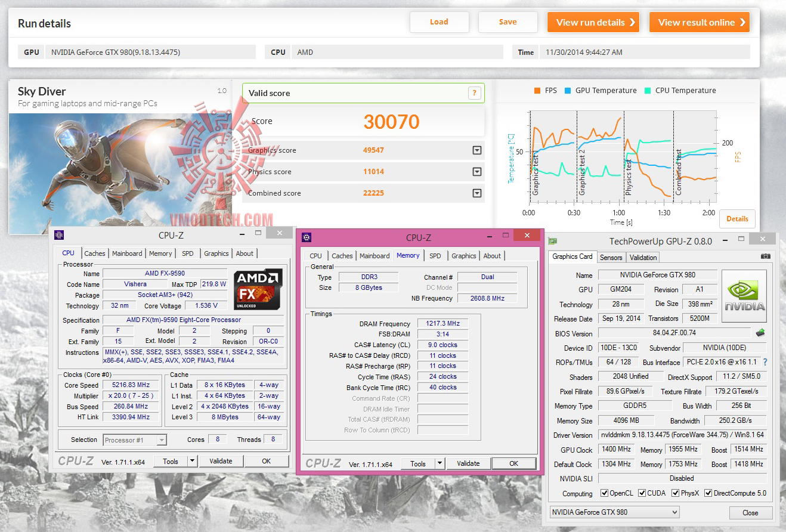Click the Pixel Fillrate value 89.6 GPixel/s
The height and width of the screenshot is (532, 786).
625,391
